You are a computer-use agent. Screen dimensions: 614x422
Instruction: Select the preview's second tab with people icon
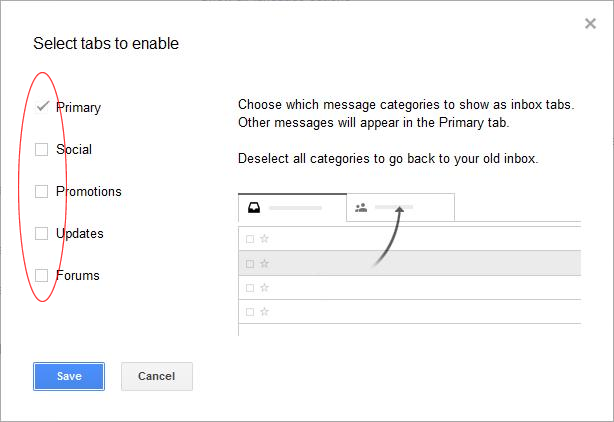pos(400,208)
